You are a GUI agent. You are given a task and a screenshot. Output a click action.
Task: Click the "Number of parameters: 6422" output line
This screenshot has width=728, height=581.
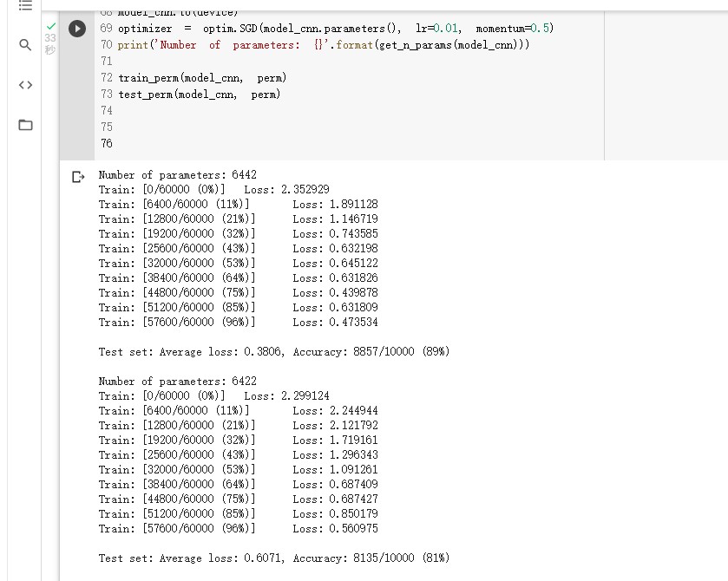pyautogui.click(x=177, y=382)
